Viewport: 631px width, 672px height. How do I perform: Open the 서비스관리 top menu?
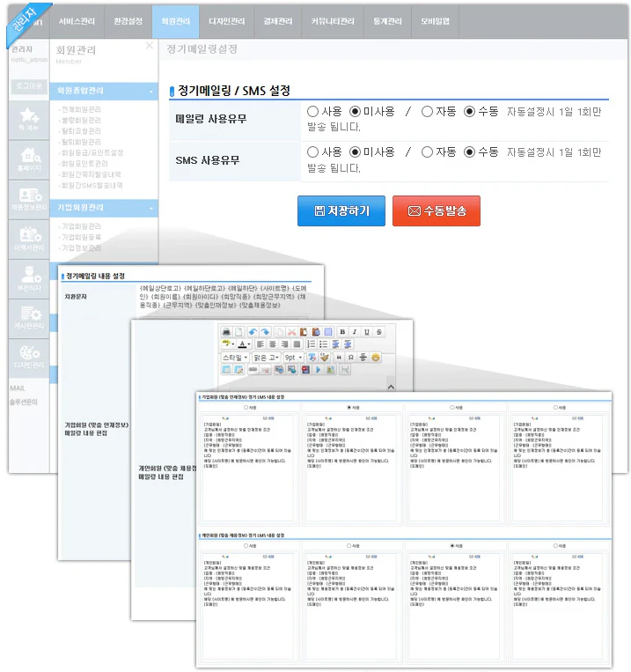tap(77, 21)
